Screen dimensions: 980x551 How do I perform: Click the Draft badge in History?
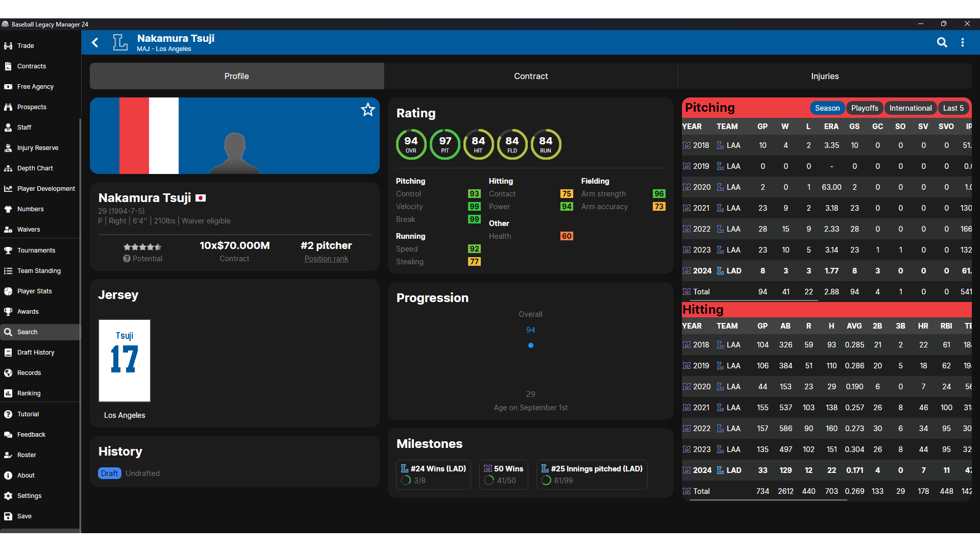109,473
